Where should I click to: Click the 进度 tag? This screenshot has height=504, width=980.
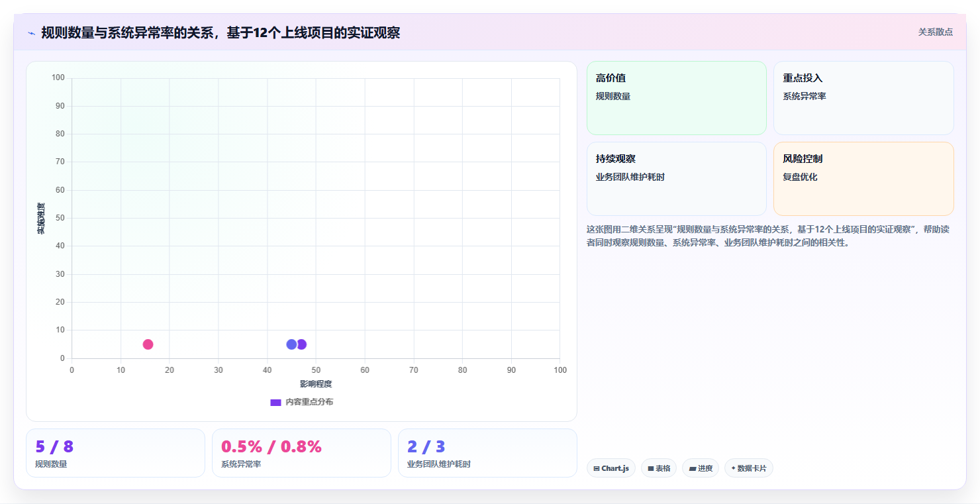701,468
